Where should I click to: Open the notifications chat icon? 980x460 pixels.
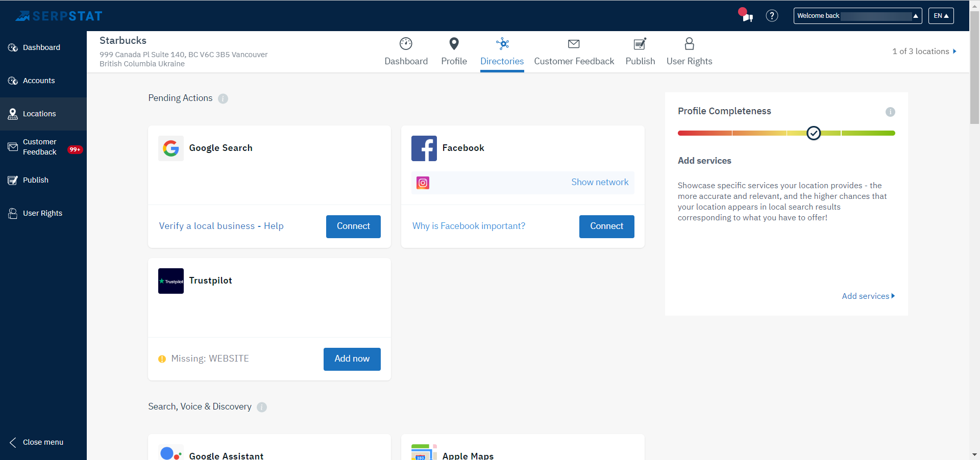click(x=747, y=16)
